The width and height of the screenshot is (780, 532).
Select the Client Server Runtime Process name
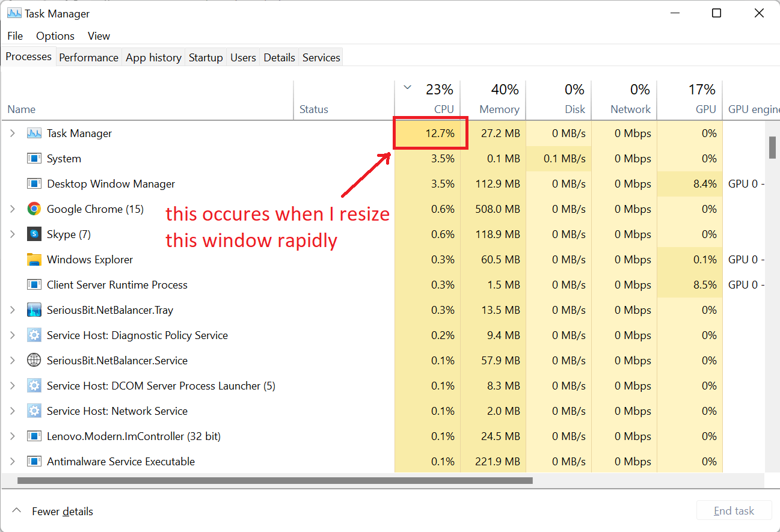[117, 285]
